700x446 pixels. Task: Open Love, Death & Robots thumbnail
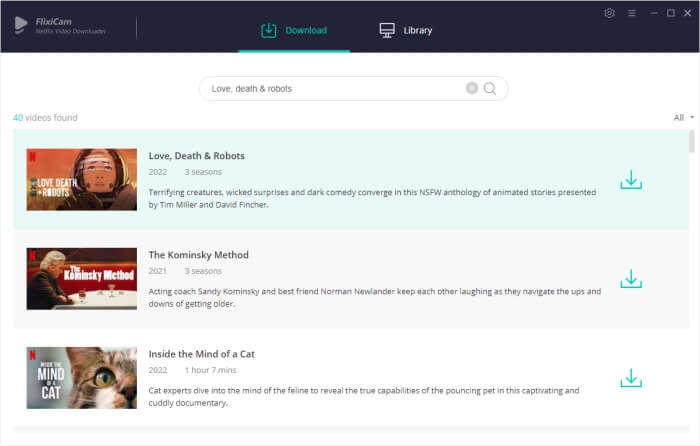click(x=82, y=180)
